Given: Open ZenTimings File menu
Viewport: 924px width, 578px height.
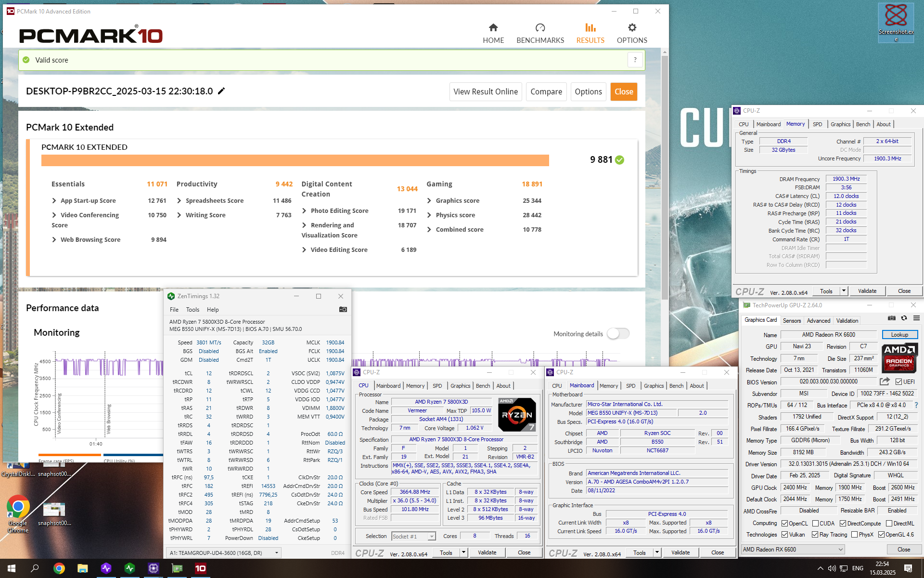Looking at the screenshot, I should click(174, 309).
